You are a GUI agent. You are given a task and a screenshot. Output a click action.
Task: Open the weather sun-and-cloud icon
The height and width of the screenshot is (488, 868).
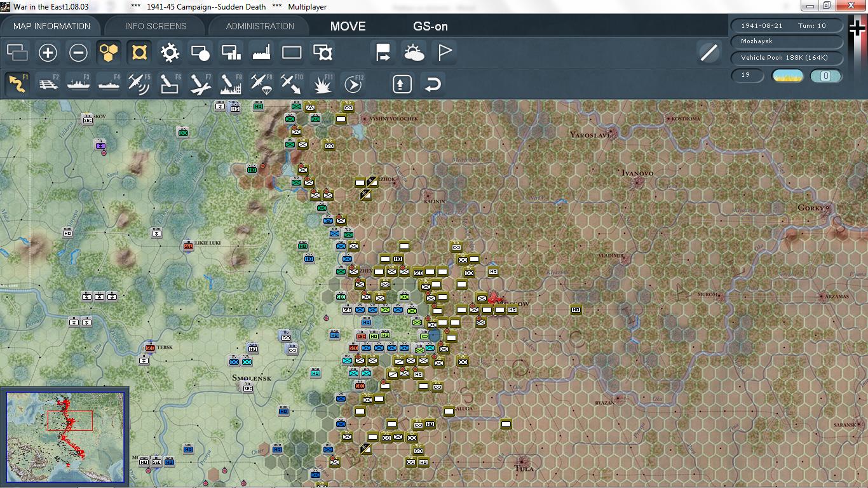(x=414, y=53)
